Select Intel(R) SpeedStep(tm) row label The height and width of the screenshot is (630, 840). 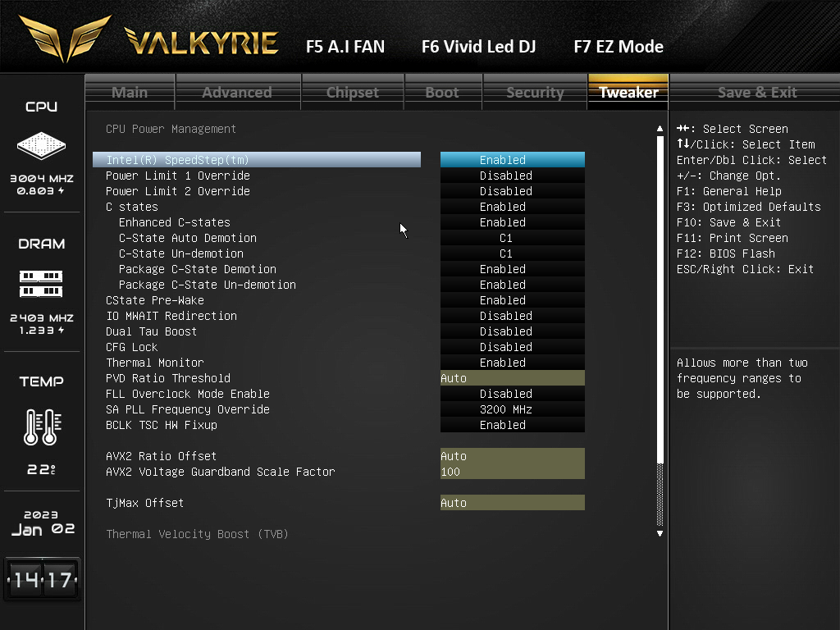coord(177,160)
